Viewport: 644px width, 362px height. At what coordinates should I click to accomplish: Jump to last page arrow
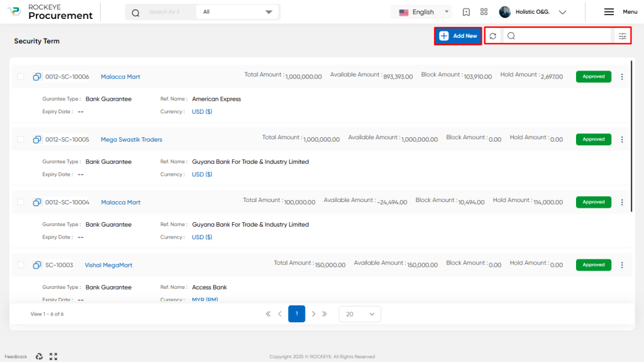[x=325, y=314]
